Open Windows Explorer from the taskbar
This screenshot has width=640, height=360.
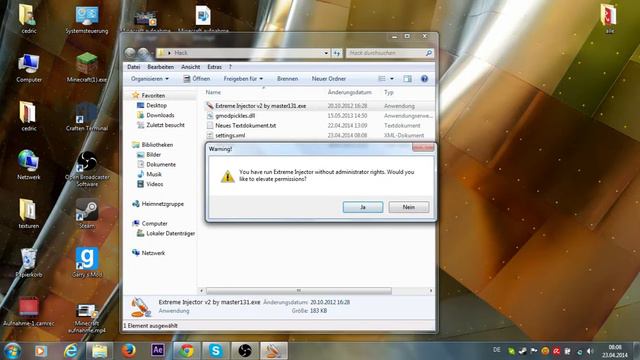click(x=100, y=351)
